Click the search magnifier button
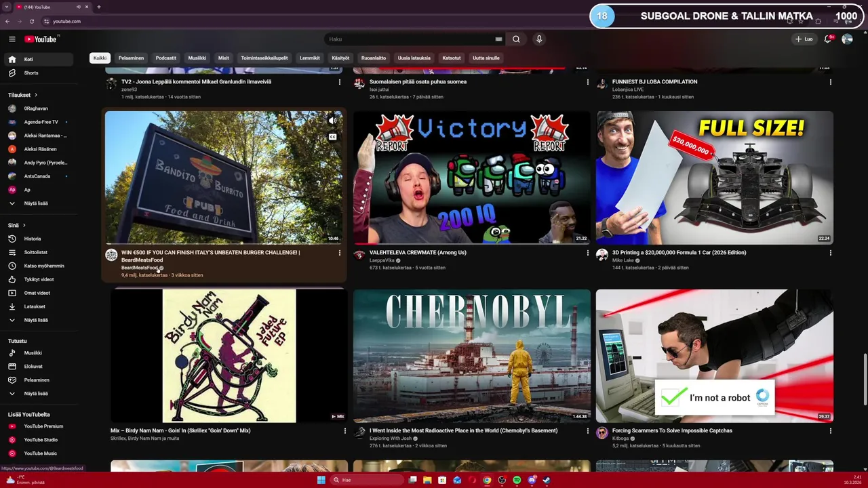This screenshot has height=488, width=868. pyautogui.click(x=516, y=39)
